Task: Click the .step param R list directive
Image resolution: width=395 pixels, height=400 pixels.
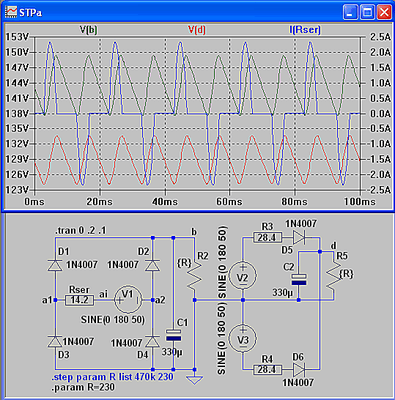Action: pyautogui.click(x=112, y=377)
